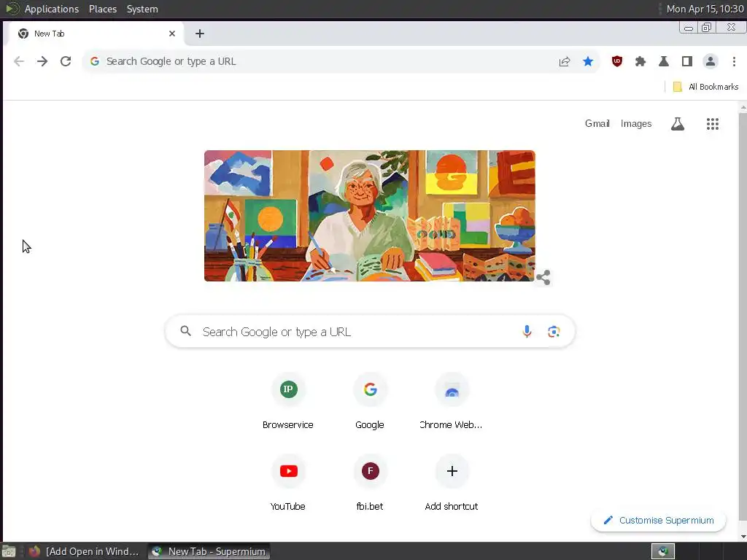The height and width of the screenshot is (560, 747).
Task: Go back using the browser back arrow
Action: click(18, 61)
